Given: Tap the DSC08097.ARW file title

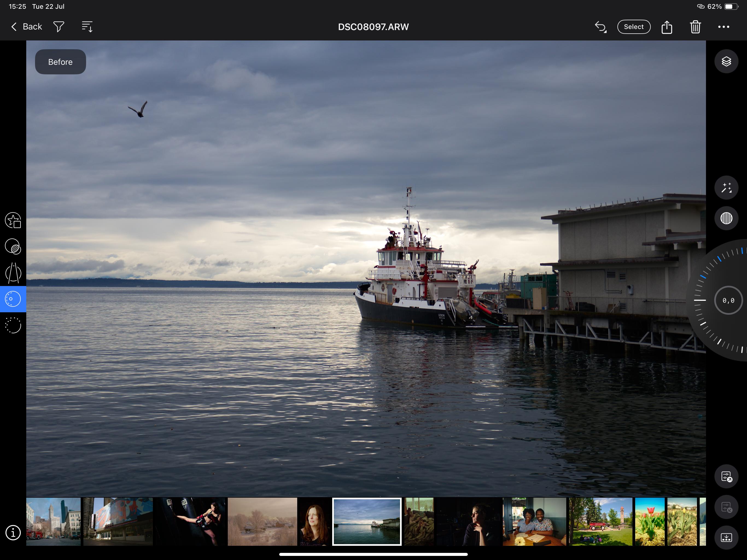Looking at the screenshot, I should click(x=373, y=27).
